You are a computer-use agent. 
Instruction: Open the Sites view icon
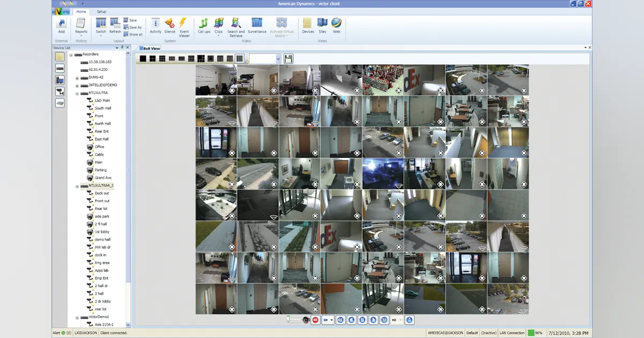[322, 23]
